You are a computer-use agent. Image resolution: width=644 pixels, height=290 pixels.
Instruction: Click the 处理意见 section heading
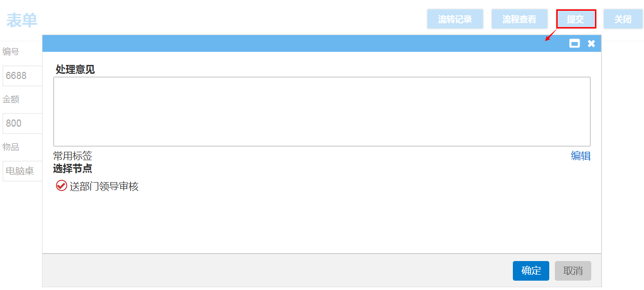click(x=75, y=70)
